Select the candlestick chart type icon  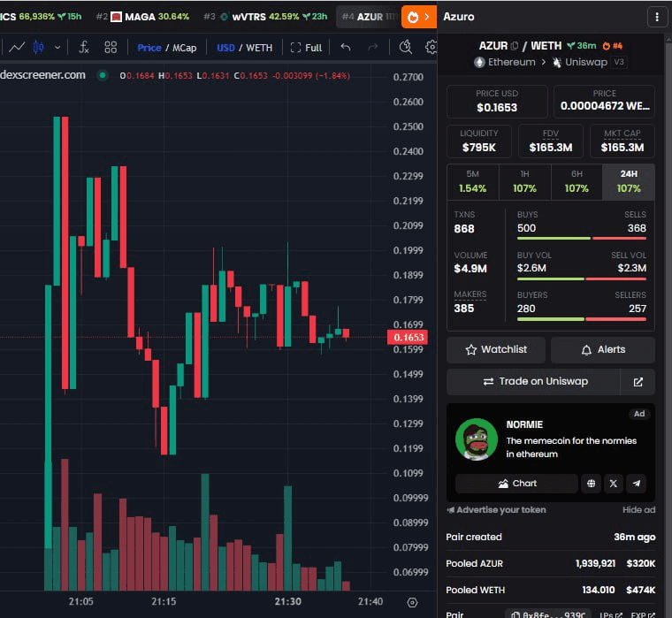[39, 47]
